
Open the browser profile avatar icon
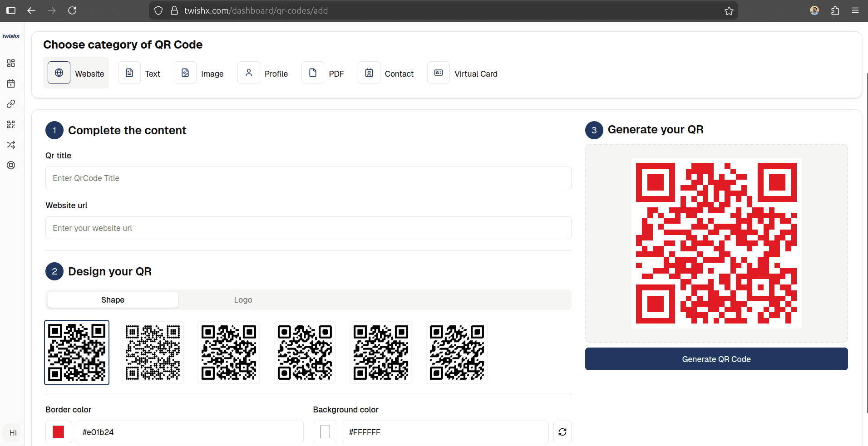click(814, 10)
